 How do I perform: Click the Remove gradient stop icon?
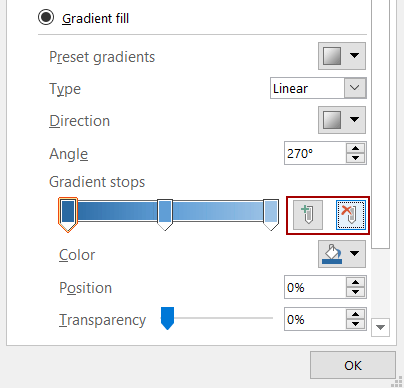pos(351,215)
